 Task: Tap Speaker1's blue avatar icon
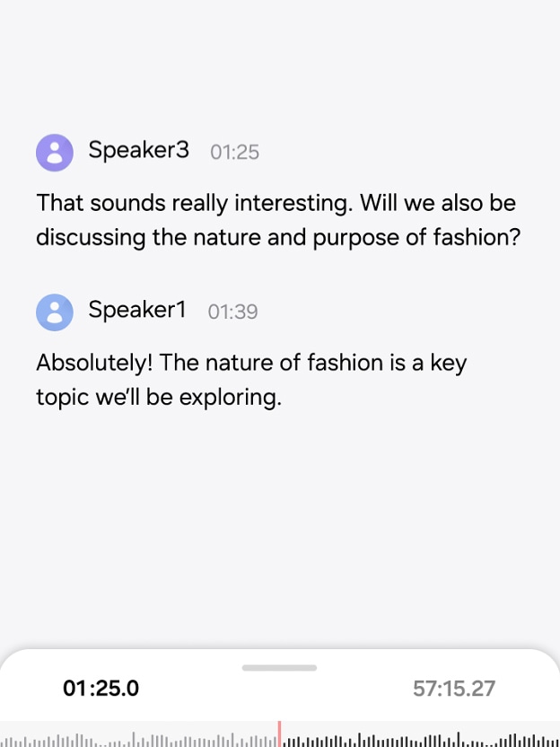[55, 312]
